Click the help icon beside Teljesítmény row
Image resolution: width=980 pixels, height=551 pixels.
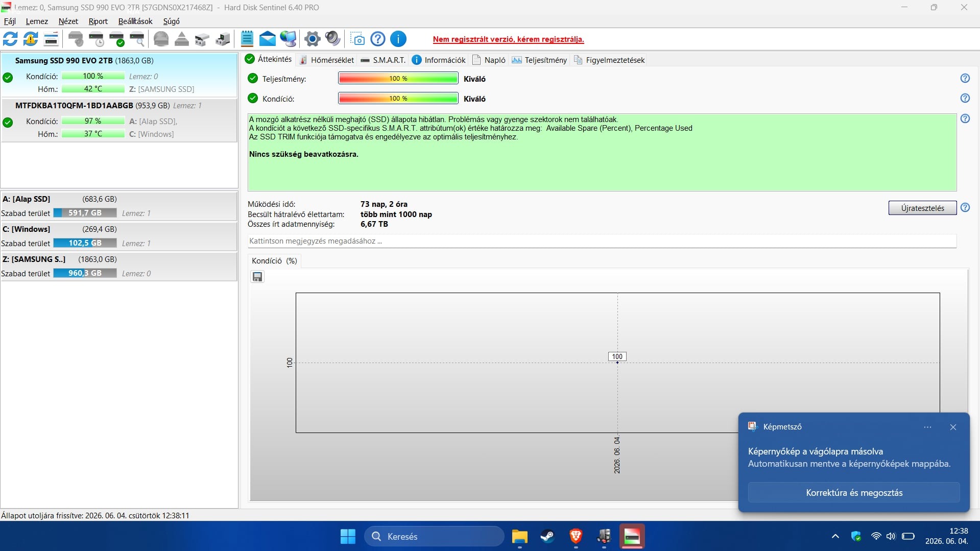pyautogui.click(x=965, y=78)
